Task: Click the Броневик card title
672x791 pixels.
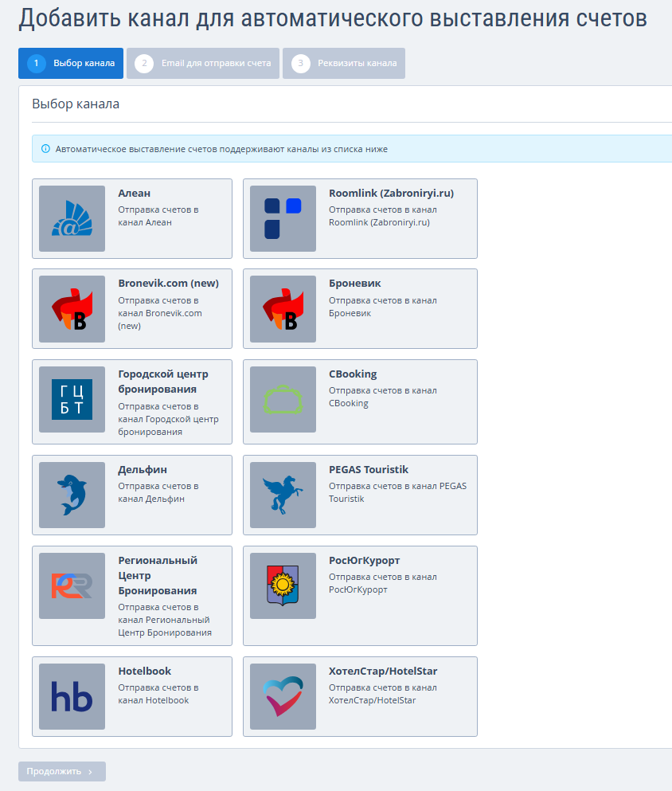Action: (355, 284)
